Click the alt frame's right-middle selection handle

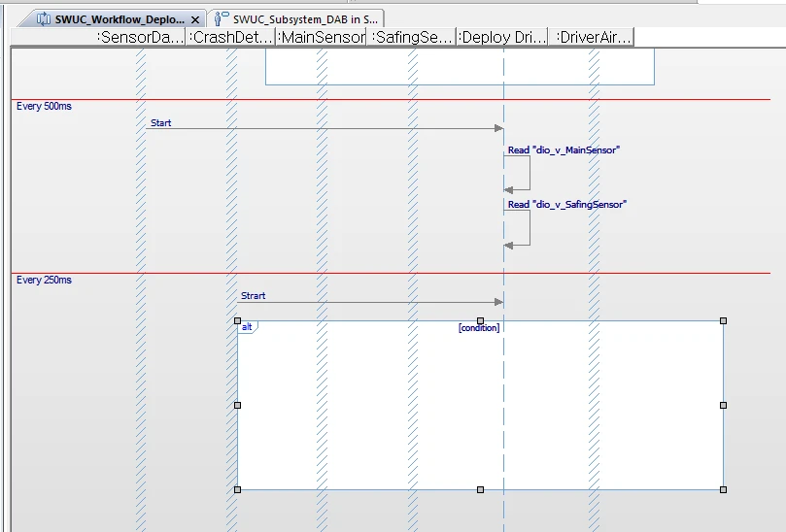pos(724,405)
